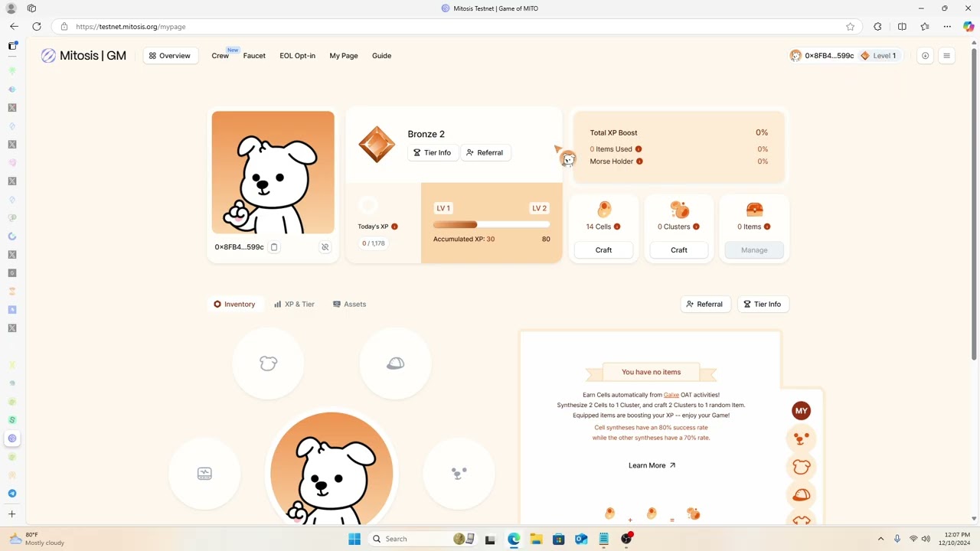Screen dimensions: 980x551
Task: Show hidden system tray icons chevron
Action: point(880,539)
